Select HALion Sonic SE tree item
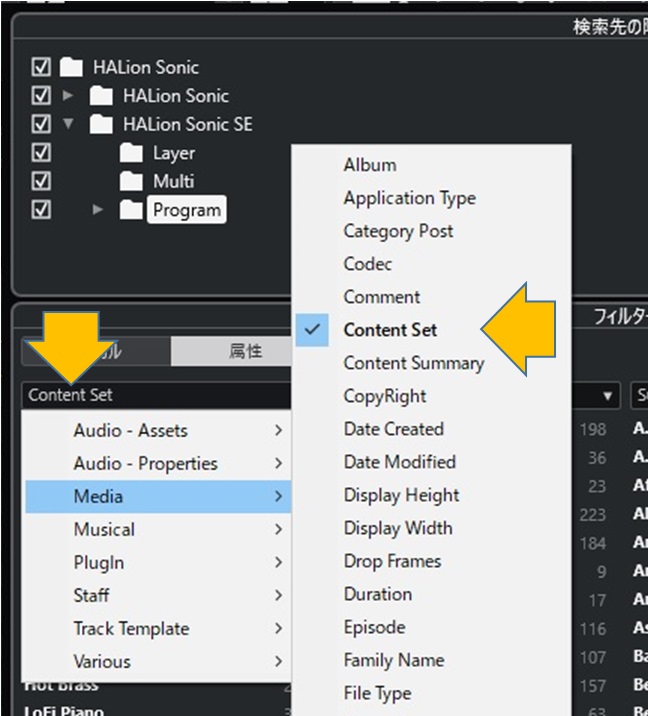 click(188, 124)
